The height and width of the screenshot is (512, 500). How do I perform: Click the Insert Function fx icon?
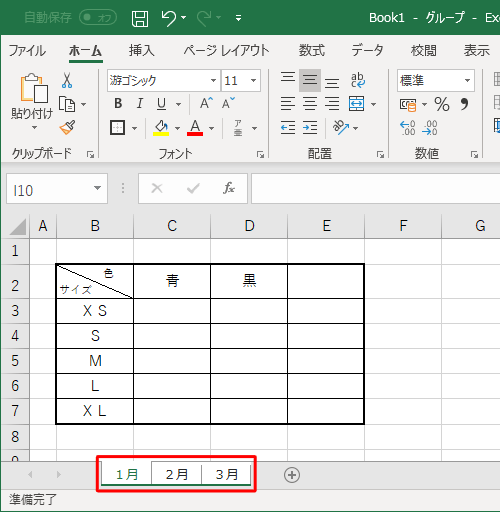pos(229,188)
